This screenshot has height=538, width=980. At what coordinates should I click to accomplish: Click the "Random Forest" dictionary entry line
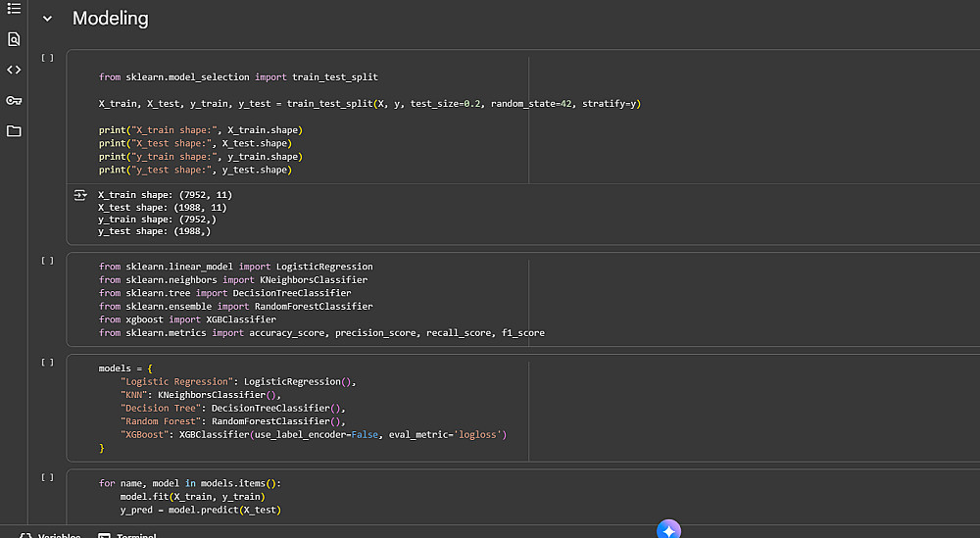pos(232,421)
